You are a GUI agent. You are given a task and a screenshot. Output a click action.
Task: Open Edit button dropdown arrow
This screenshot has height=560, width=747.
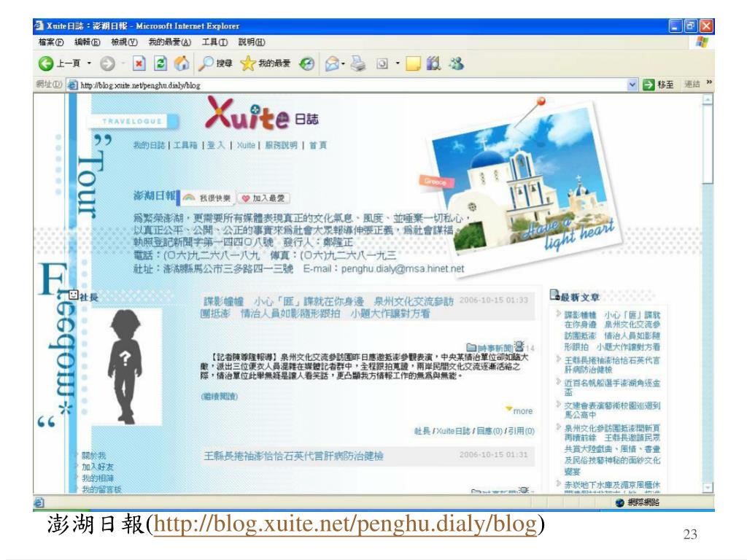397,63
